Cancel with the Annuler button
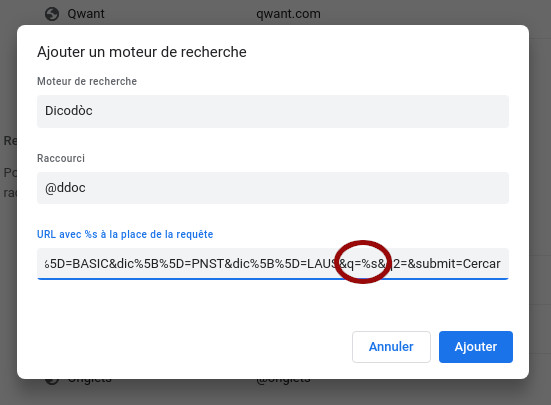This screenshot has height=405, width=551. click(391, 347)
